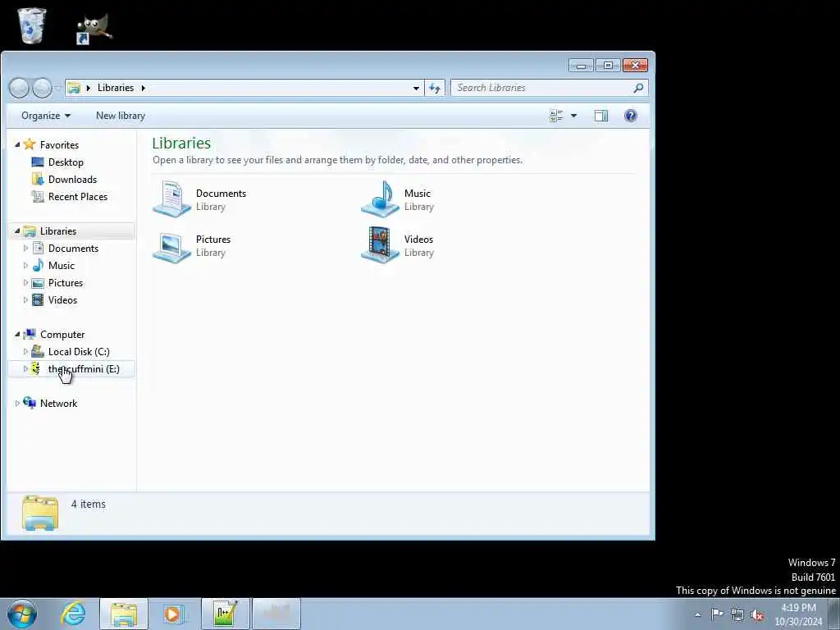This screenshot has width=840, height=630.
Task: Maximize the Libraries window
Action: (608, 66)
